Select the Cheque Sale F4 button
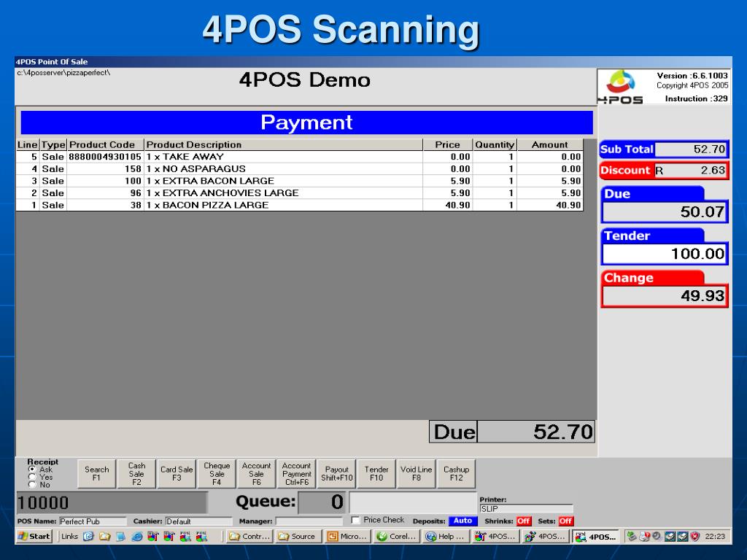 (217, 474)
